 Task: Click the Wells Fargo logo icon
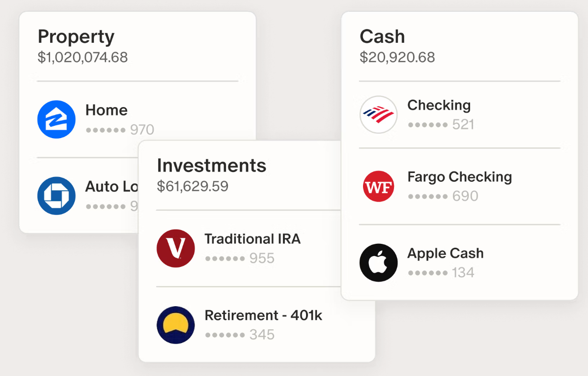[378, 186]
